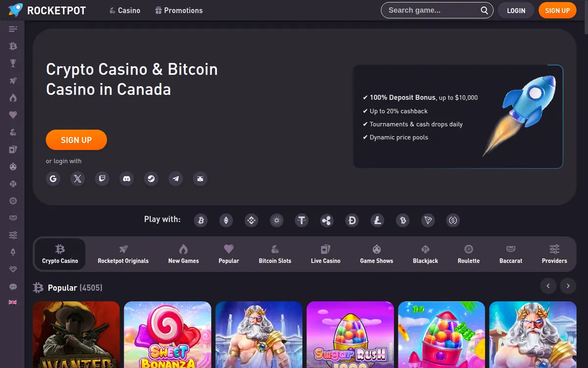Viewport: 588px width, 368px height.
Task: Select the Bitcoin Slots category tab
Action: point(275,254)
